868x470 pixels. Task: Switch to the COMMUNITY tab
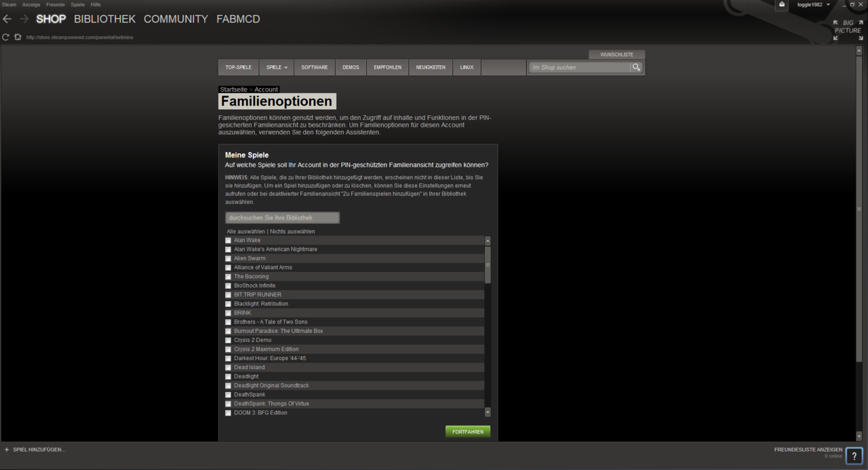[x=176, y=19]
